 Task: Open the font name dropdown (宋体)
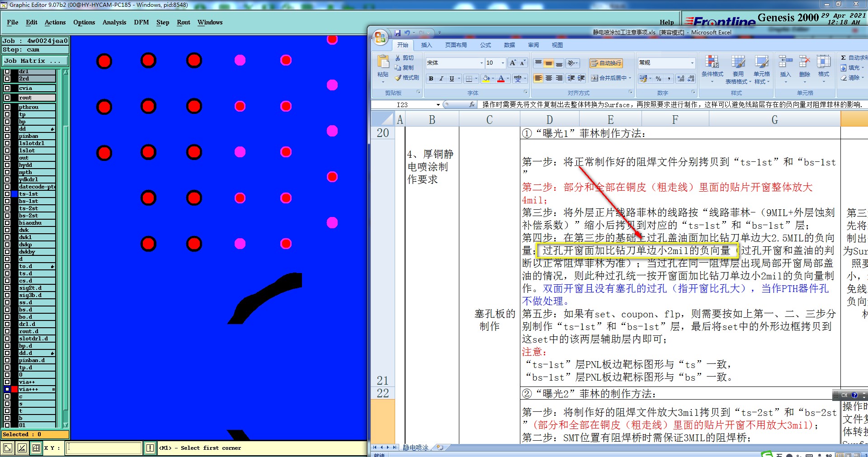coord(481,63)
